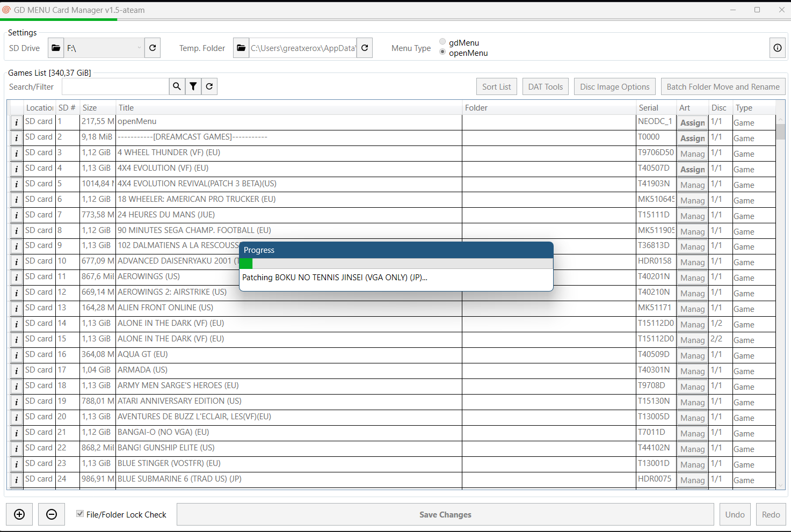Show info for the openMenu row
Image resolution: width=791 pixels, height=532 pixels.
17,122
